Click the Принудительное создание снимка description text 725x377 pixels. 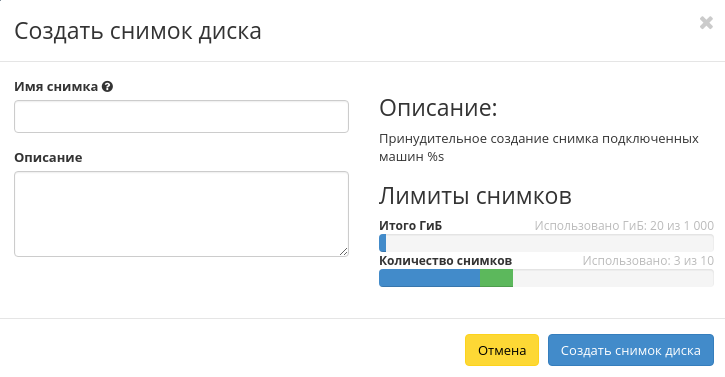(539, 148)
